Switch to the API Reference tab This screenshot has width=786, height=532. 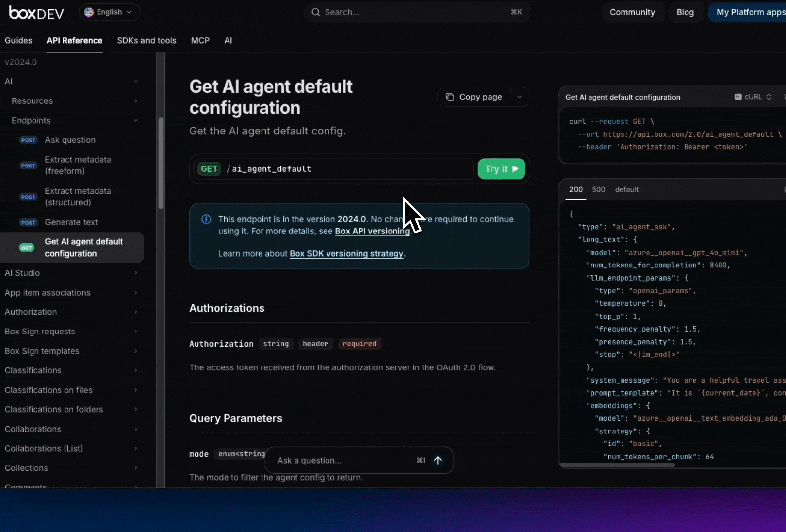pyautogui.click(x=74, y=40)
